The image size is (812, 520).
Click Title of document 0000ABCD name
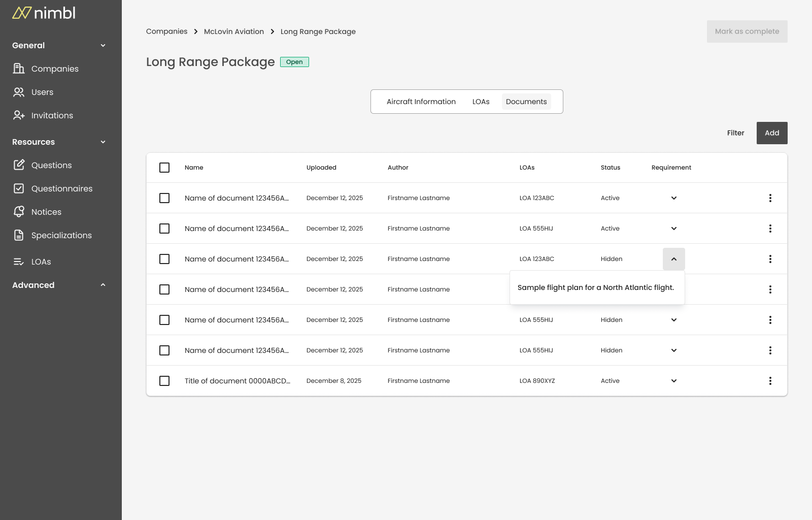[x=238, y=381]
